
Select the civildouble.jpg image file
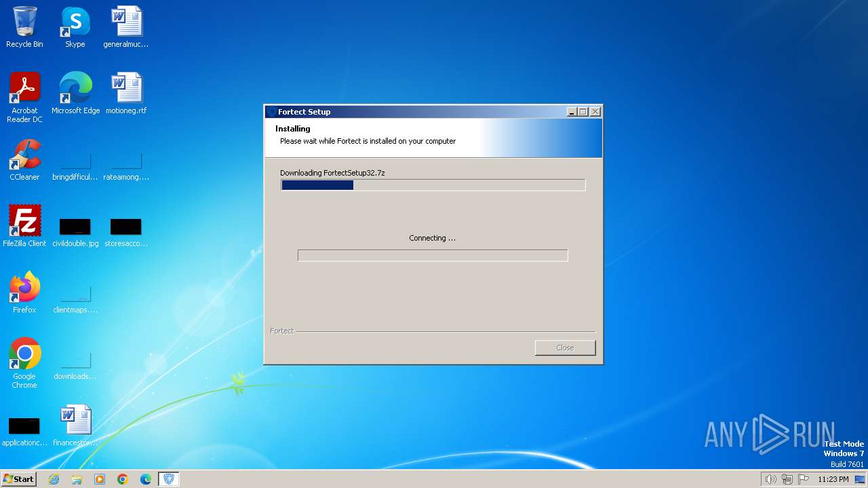point(75,232)
